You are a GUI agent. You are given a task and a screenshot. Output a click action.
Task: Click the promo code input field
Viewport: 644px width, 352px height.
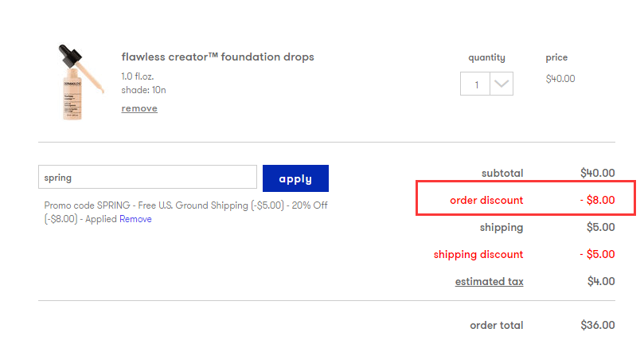coord(147,178)
